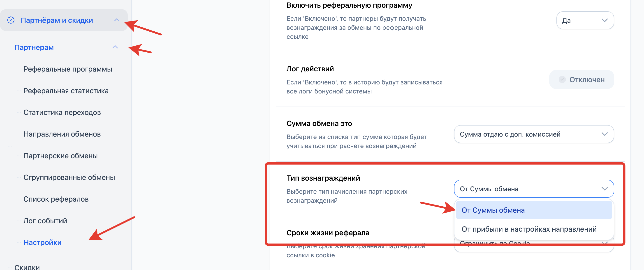Image resolution: width=644 pixels, height=270 pixels.
Task: Show the Лог событий page
Action: click(x=45, y=221)
